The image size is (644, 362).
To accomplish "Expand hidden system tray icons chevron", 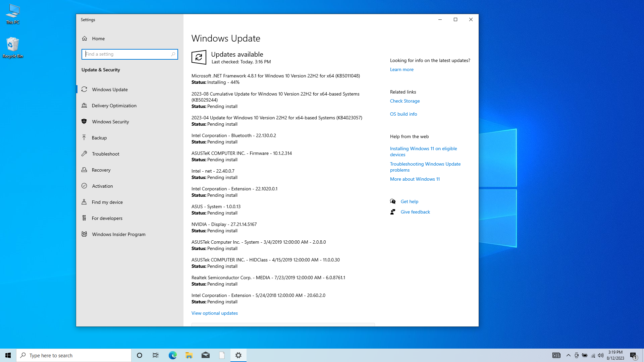I will (x=568, y=355).
